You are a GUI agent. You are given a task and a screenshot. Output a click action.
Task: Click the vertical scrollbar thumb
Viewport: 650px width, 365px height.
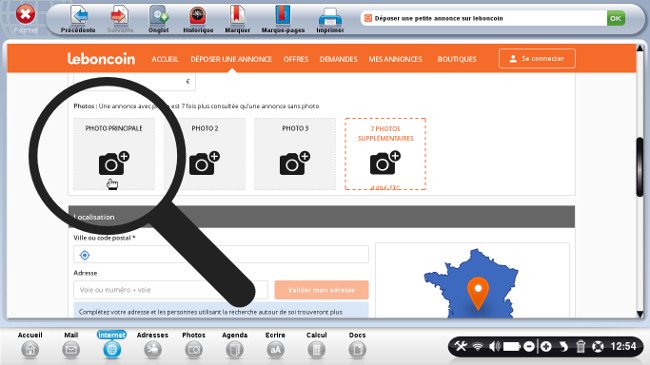[x=640, y=167]
